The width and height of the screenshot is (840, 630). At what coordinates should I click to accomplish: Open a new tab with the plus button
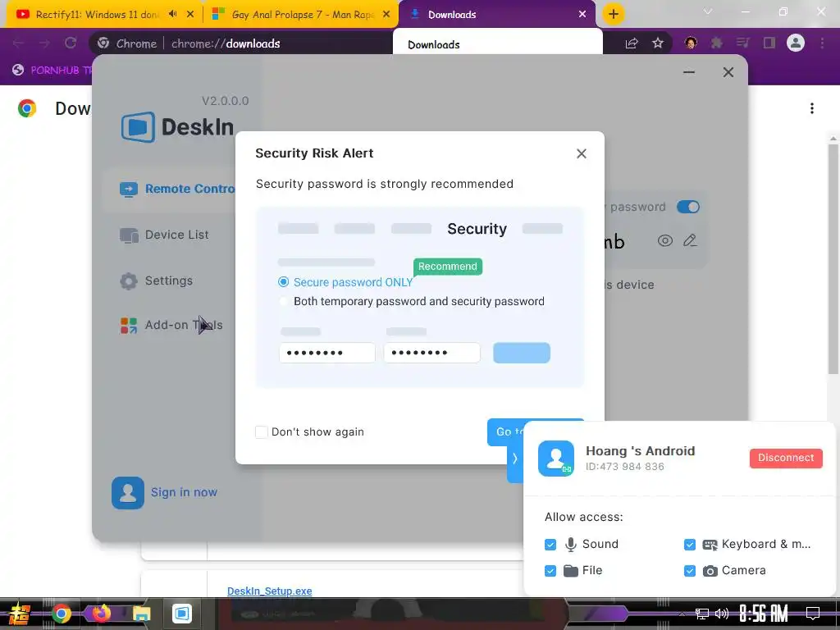click(x=614, y=14)
